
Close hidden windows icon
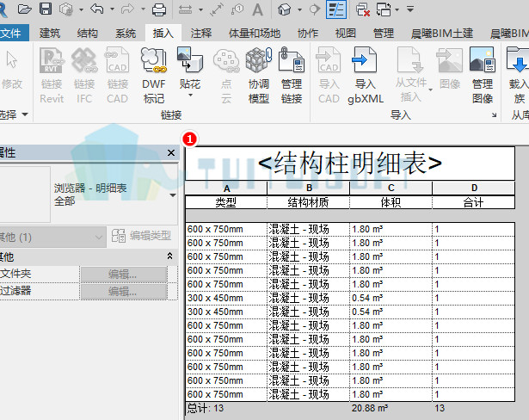coord(363,9)
